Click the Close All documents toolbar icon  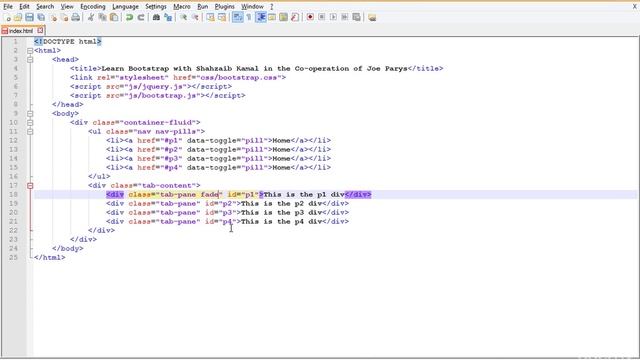(64, 18)
